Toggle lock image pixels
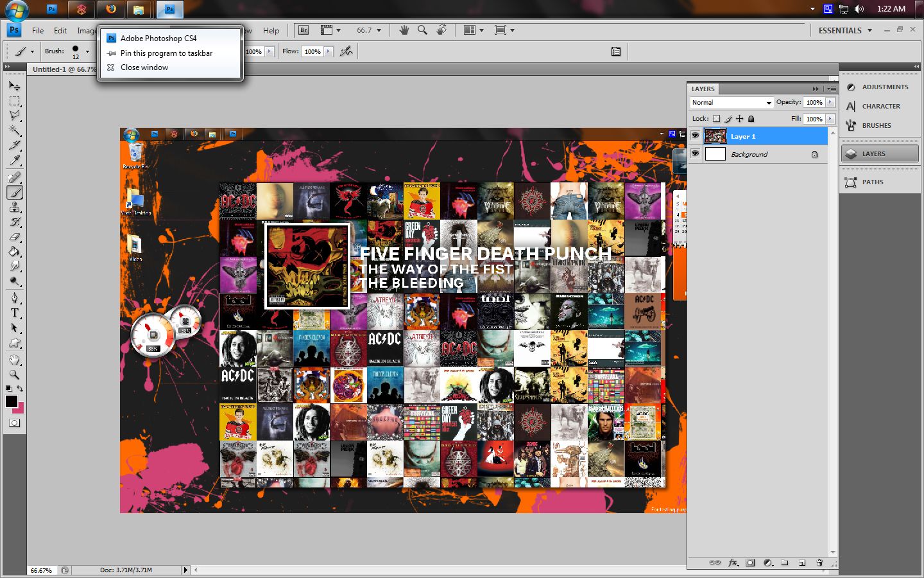924x578 pixels. (728, 119)
